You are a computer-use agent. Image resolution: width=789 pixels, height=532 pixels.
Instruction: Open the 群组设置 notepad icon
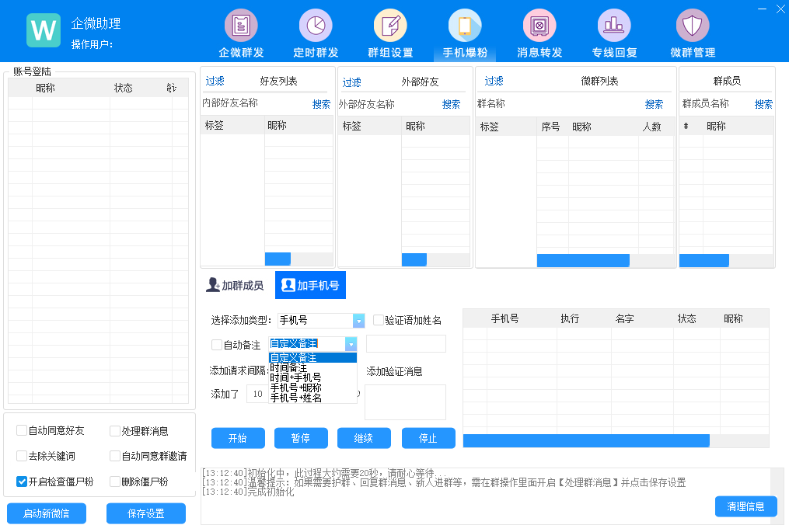click(x=390, y=26)
